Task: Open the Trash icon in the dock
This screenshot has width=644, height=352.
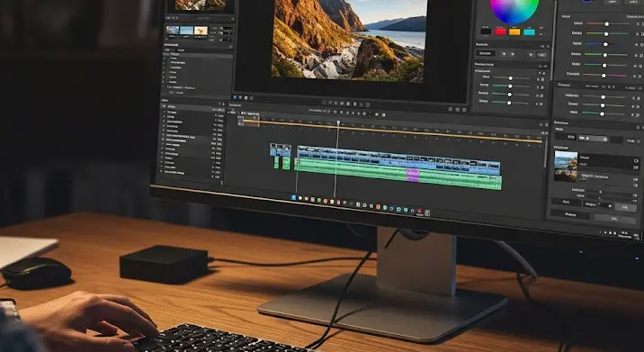Action: click(427, 212)
